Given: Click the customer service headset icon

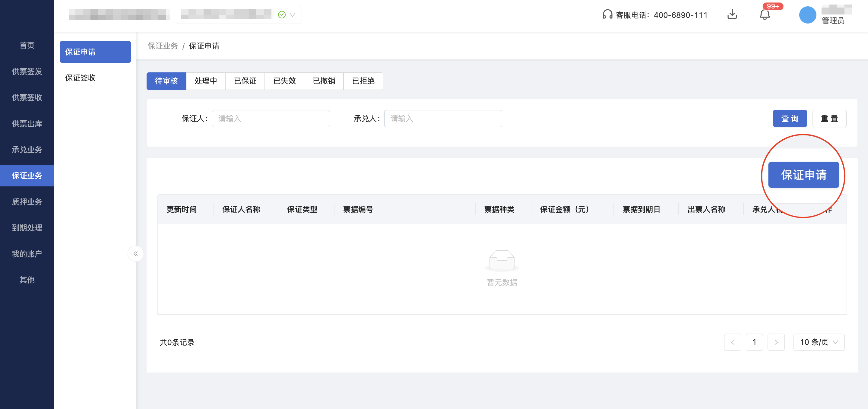Looking at the screenshot, I should tap(607, 14).
